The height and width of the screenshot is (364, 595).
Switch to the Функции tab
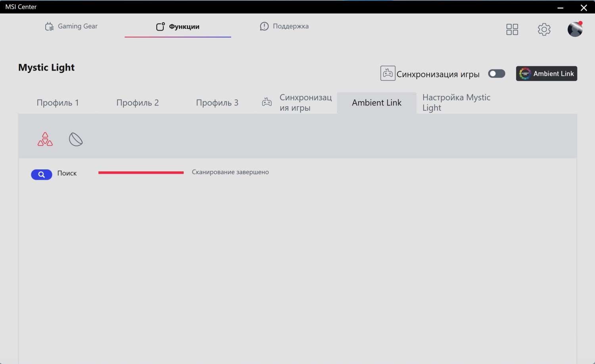pyautogui.click(x=178, y=27)
